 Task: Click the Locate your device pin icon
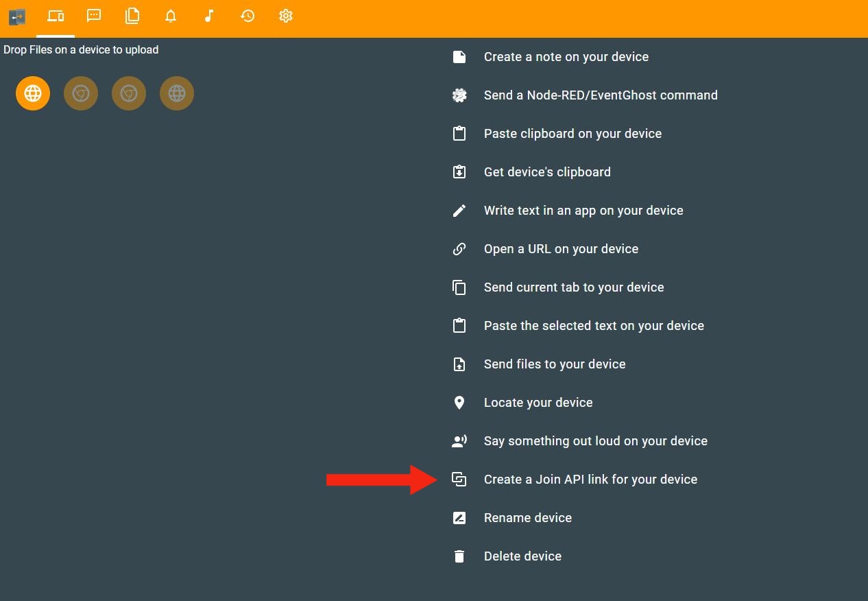(459, 403)
